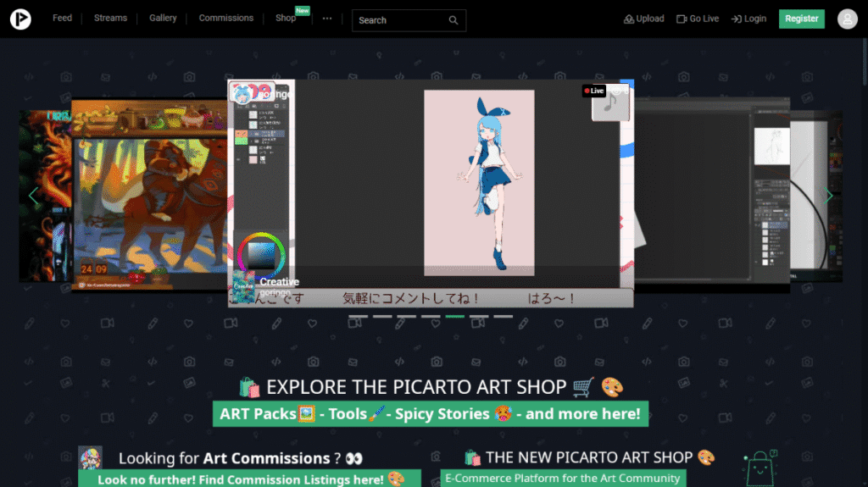
Task: Open the Explore the Picarto Art Shop heading
Action: point(431,387)
